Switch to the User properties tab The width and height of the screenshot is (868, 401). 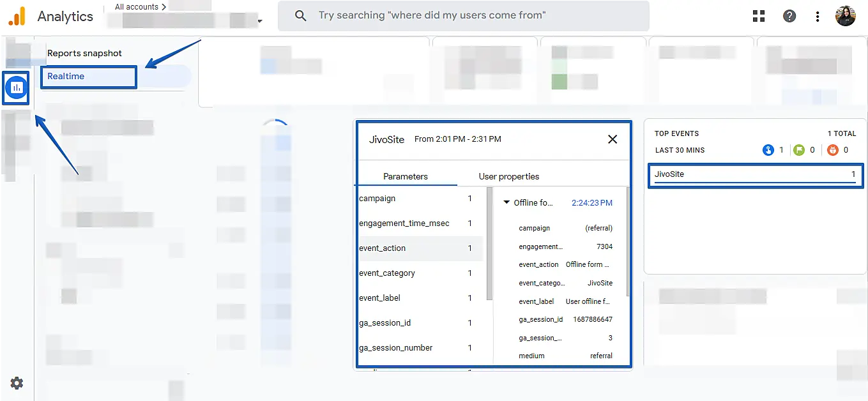click(x=508, y=176)
